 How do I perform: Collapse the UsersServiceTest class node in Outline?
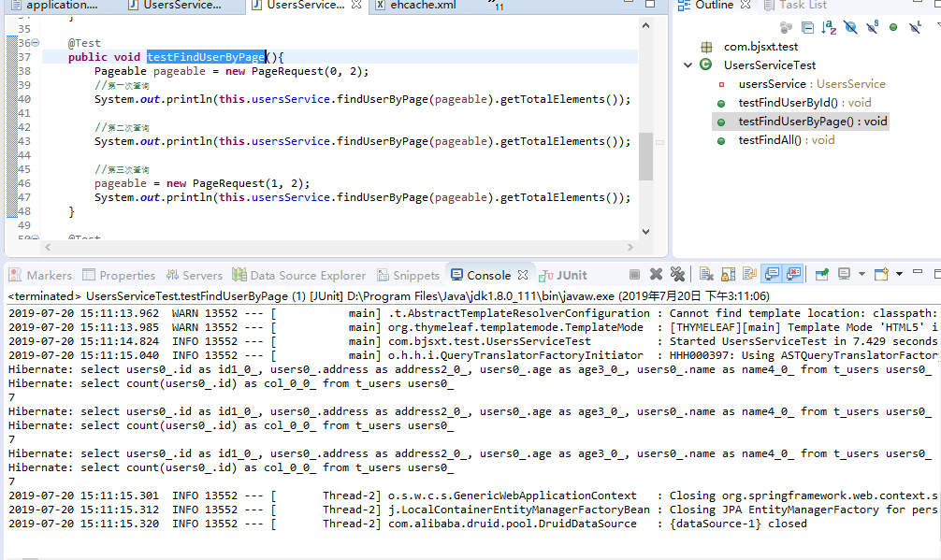click(688, 65)
